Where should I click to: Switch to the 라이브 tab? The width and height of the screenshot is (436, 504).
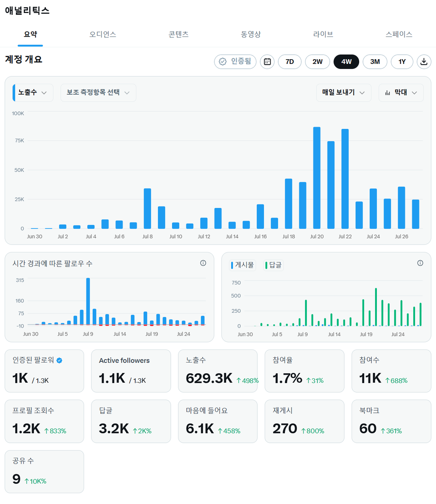click(x=323, y=34)
